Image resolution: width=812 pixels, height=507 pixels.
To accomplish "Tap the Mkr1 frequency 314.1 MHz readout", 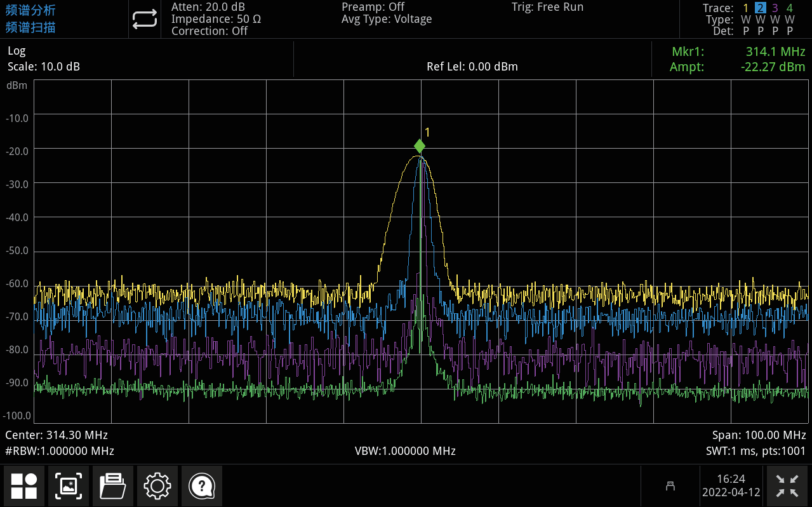I will (775, 52).
